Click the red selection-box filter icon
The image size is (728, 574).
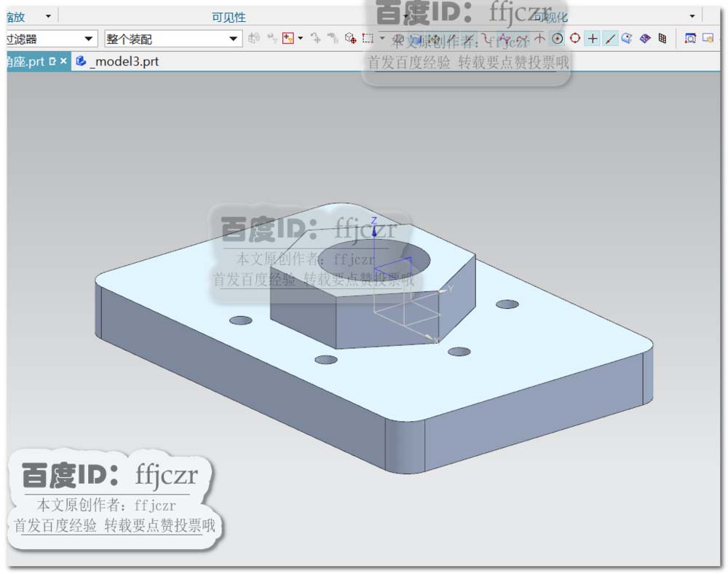tap(288, 38)
